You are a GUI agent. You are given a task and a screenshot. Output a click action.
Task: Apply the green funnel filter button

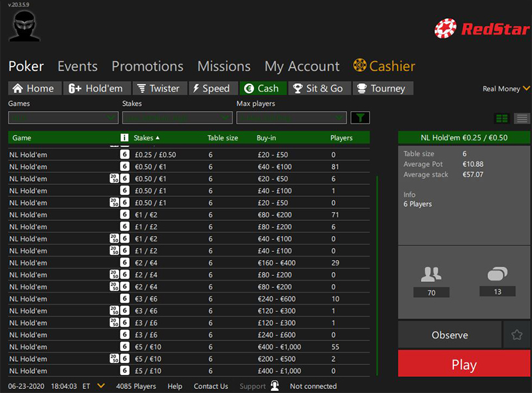click(360, 118)
